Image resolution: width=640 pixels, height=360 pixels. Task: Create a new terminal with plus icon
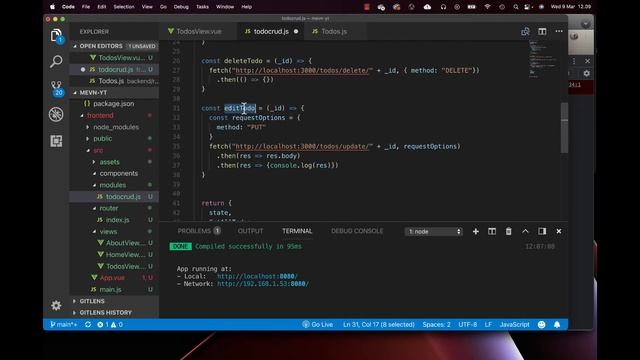[x=476, y=231]
